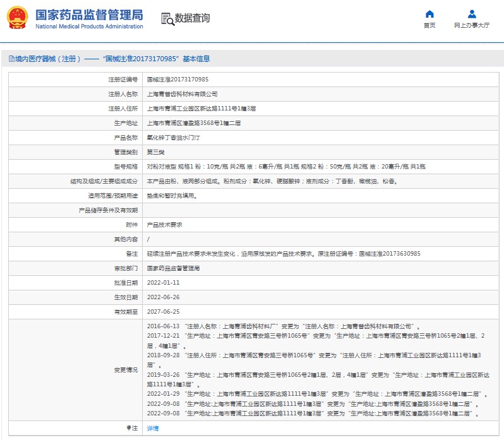This screenshot has height=440, width=504.
Task: Select the 2016-06-13 change record line
Action: tap(284, 326)
